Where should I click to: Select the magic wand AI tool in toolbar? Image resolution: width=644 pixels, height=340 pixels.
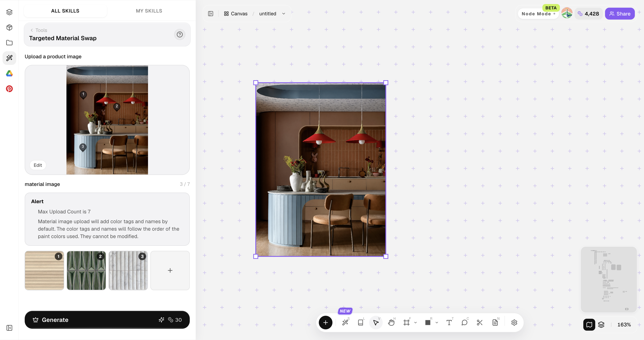pos(345,323)
